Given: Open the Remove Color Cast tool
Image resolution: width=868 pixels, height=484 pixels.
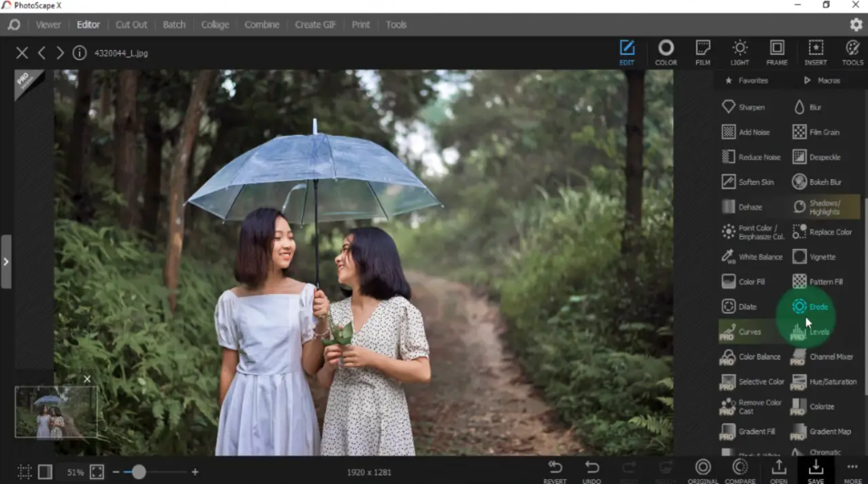Looking at the screenshot, I should tap(751, 406).
